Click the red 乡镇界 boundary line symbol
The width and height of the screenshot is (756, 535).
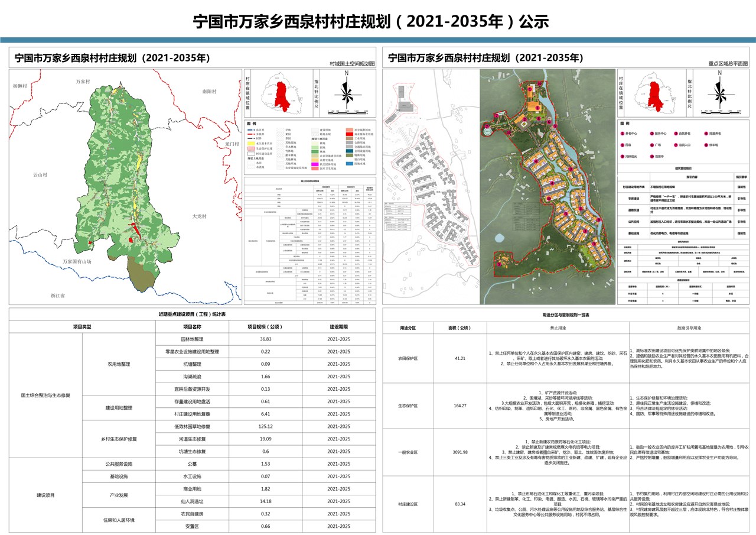coord(251,134)
